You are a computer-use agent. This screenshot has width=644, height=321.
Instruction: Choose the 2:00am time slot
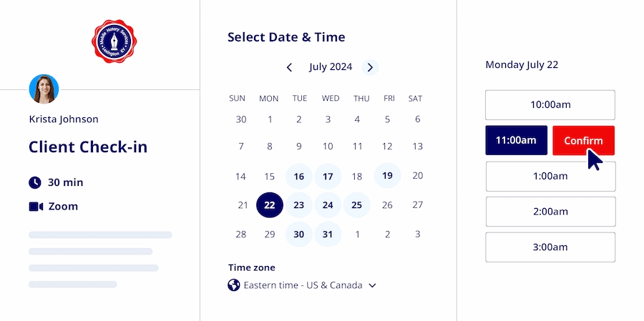pos(550,212)
